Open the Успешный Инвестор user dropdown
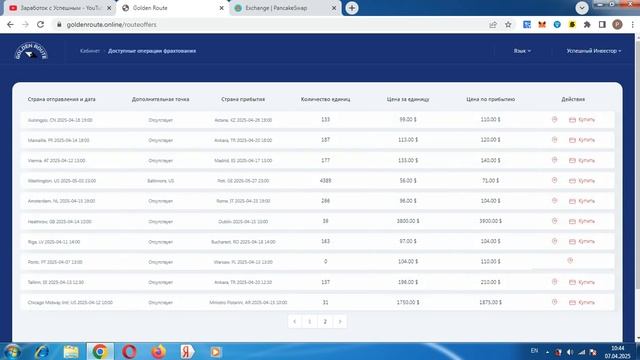 [593, 51]
